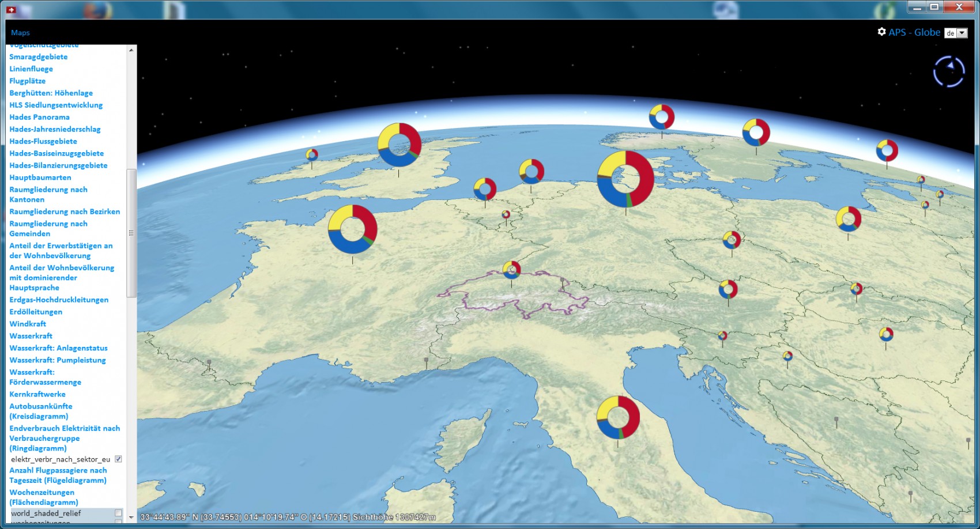
Task: Select the donut chart over Denmark
Action: click(531, 172)
